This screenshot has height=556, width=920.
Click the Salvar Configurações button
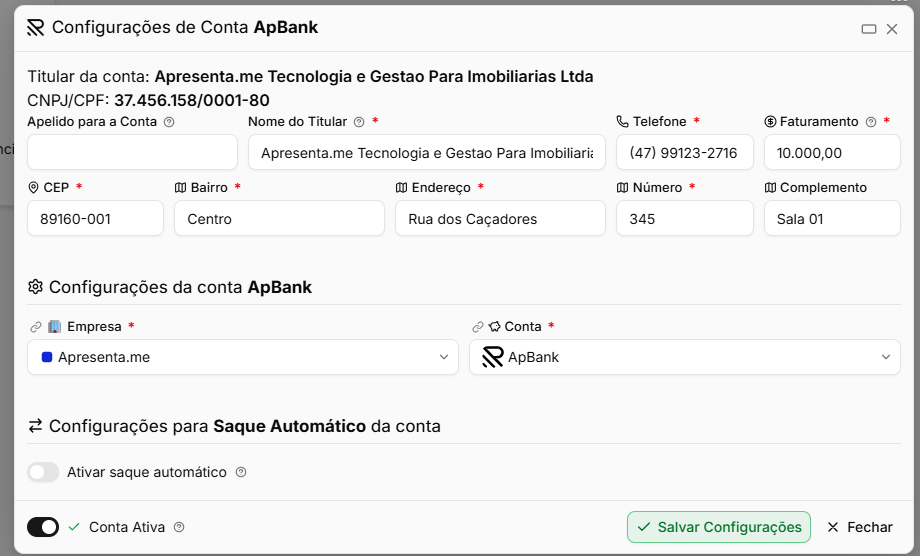[719, 527]
